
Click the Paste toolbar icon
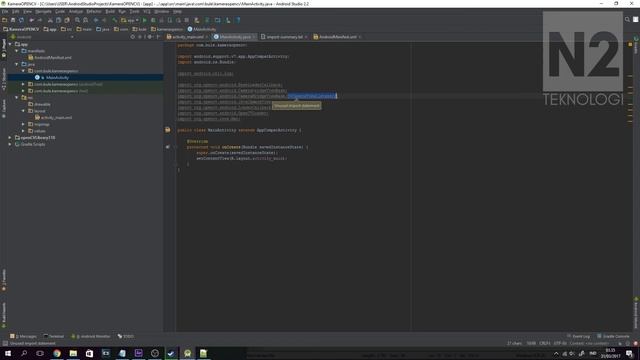coord(67,20)
